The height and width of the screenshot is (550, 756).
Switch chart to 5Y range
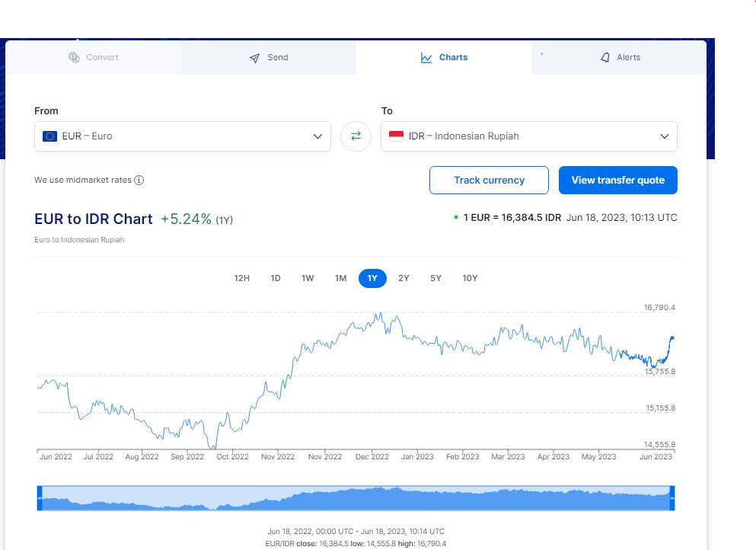pos(435,279)
